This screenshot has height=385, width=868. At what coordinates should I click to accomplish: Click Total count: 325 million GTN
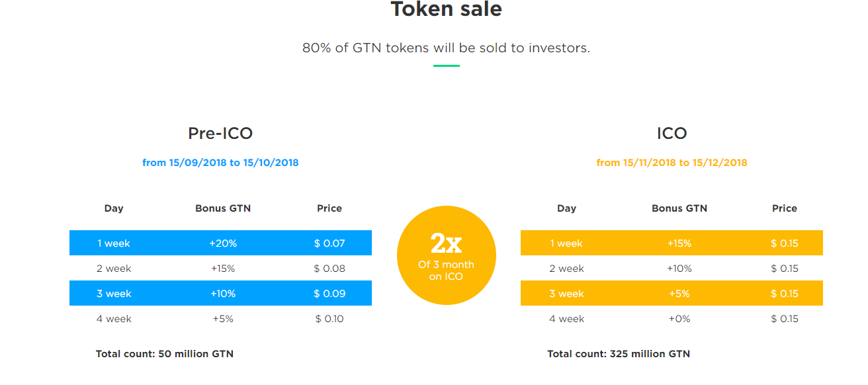[x=619, y=354]
